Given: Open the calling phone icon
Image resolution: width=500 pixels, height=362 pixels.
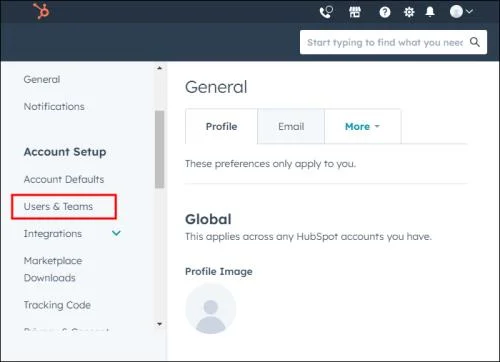Looking at the screenshot, I should (326, 12).
